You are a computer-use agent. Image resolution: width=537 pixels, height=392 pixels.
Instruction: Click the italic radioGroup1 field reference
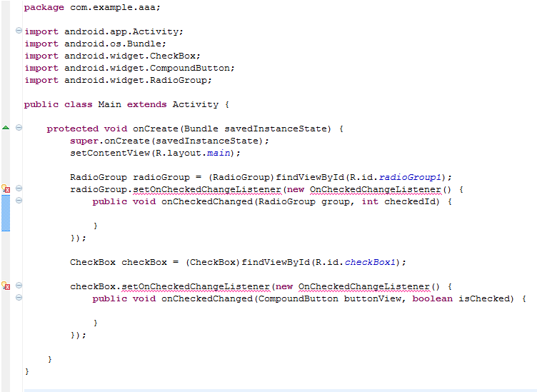tap(410, 177)
